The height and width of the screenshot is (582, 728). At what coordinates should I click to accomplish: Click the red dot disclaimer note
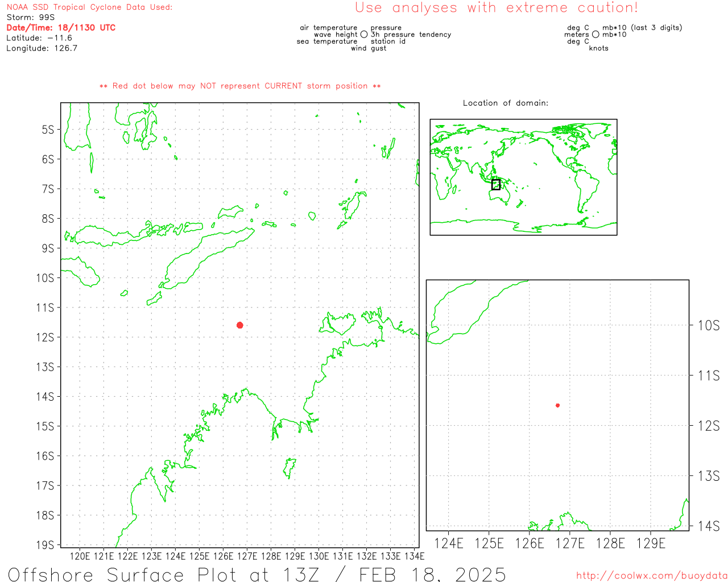click(240, 86)
